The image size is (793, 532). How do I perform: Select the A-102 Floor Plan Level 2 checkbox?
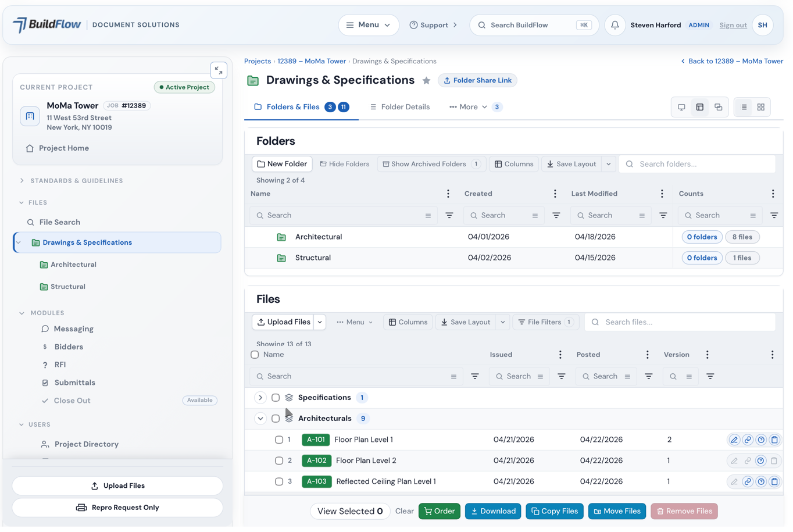click(279, 461)
